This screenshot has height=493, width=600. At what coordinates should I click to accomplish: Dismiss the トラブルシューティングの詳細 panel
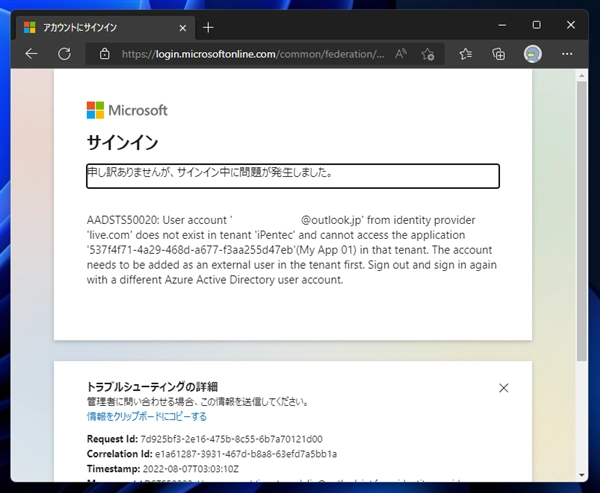tap(504, 388)
